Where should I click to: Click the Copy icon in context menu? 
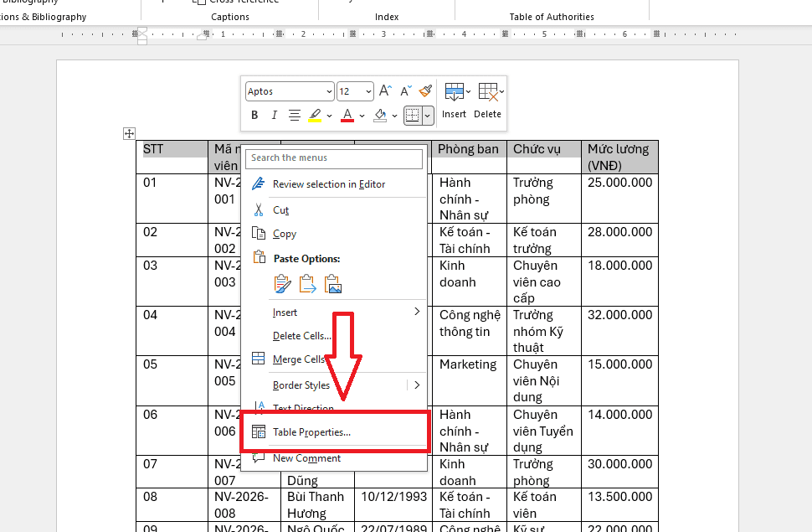pyautogui.click(x=259, y=233)
